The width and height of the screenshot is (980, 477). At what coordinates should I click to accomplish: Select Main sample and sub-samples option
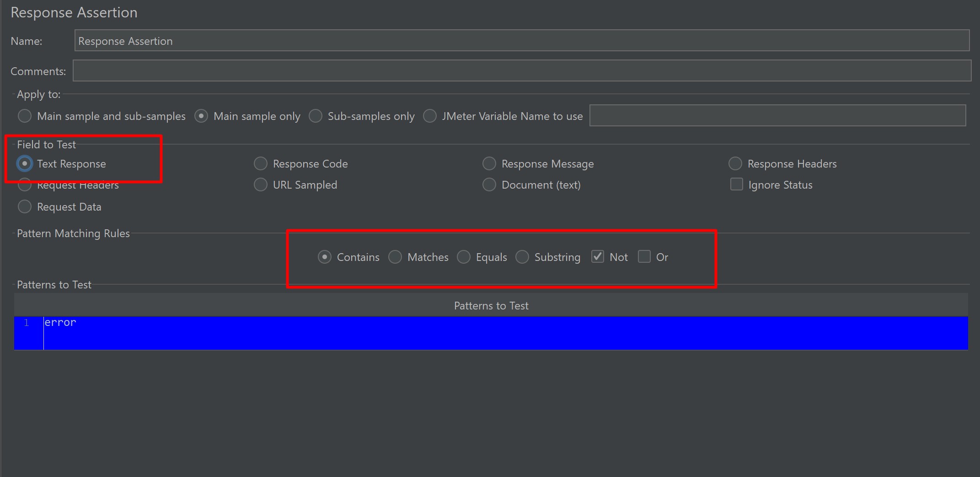click(x=25, y=116)
